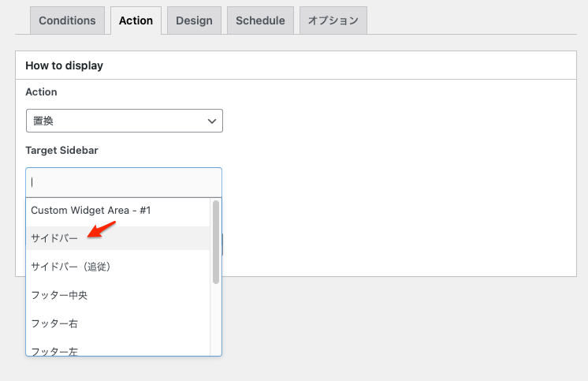Click the dropdown list scrollbar thumb
588x381 pixels.
tap(216, 242)
